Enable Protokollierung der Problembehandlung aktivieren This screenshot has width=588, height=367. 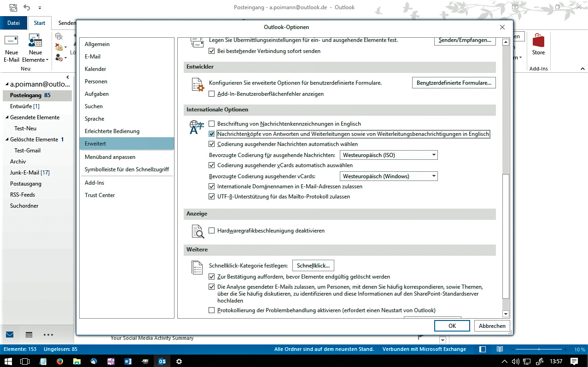(x=212, y=310)
